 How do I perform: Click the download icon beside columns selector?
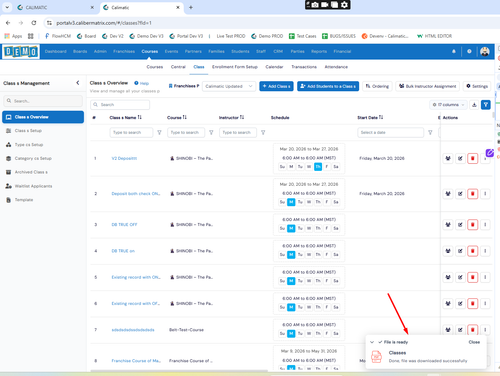click(474, 105)
